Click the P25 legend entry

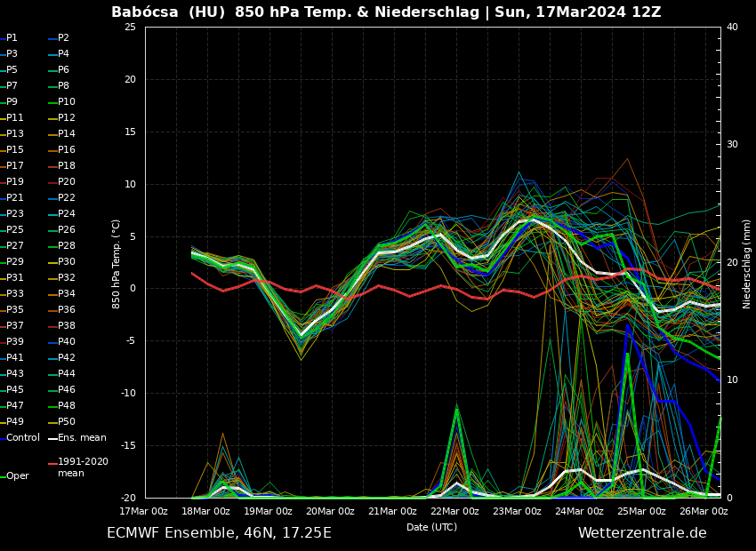click(15, 230)
